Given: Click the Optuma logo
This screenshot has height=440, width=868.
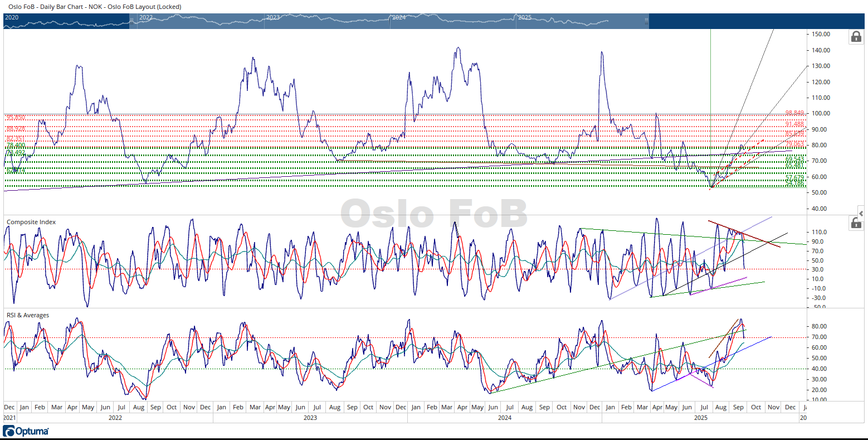Looking at the screenshot, I should pyautogui.click(x=26, y=431).
